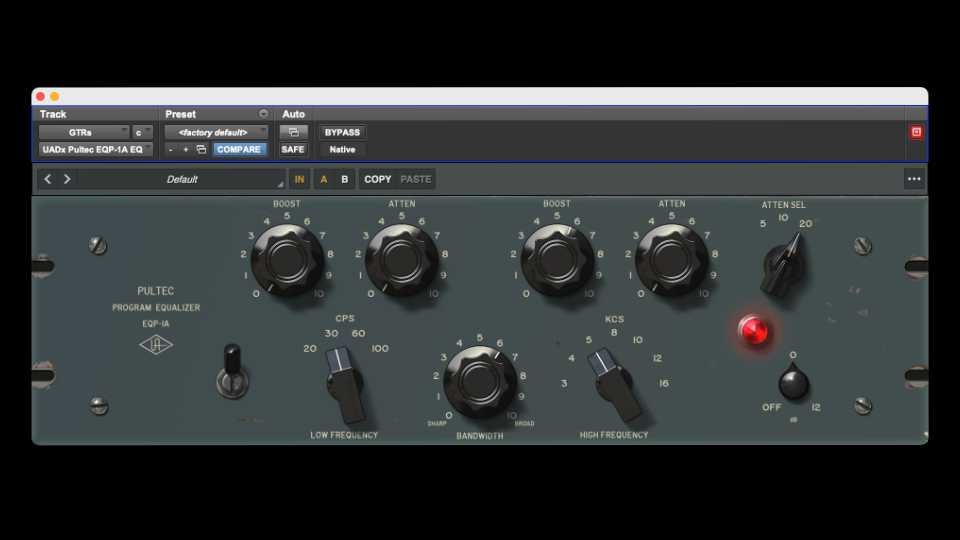Click the CPS low frequency selector switch
The width and height of the screenshot is (960, 540).
345,384
